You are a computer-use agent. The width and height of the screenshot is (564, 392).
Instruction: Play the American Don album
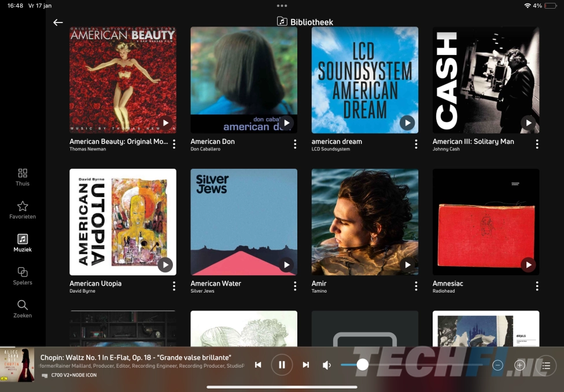pos(287,123)
